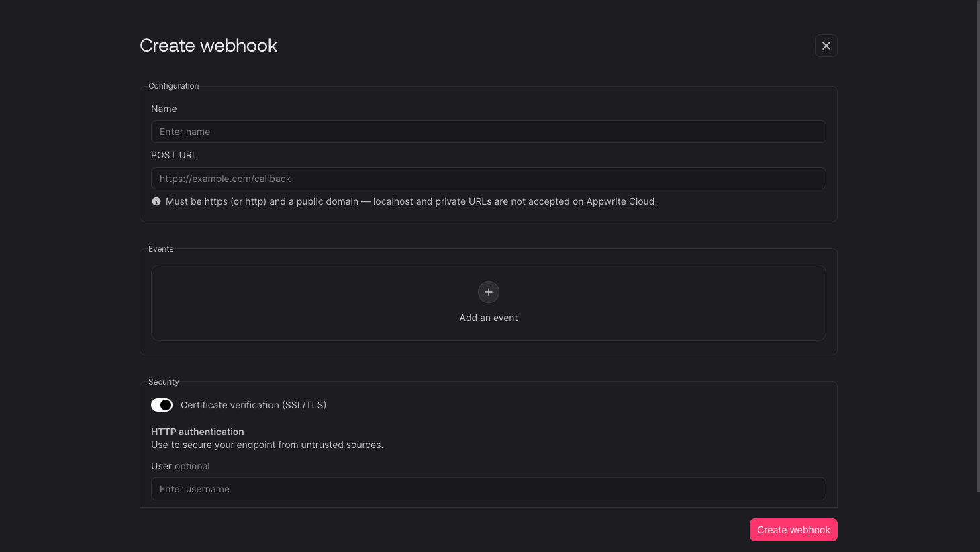Click the Events section heading
Screen dimensions: 980x552
coord(160,248)
